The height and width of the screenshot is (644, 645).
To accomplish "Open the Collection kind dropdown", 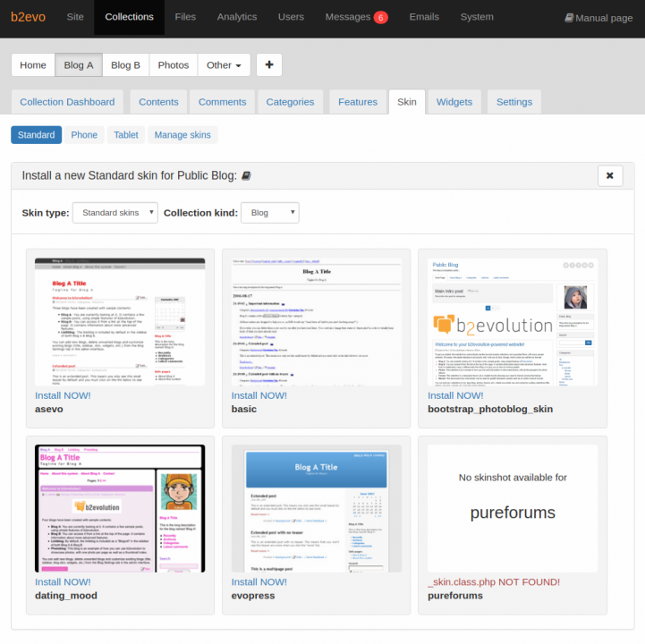I will pyautogui.click(x=270, y=213).
